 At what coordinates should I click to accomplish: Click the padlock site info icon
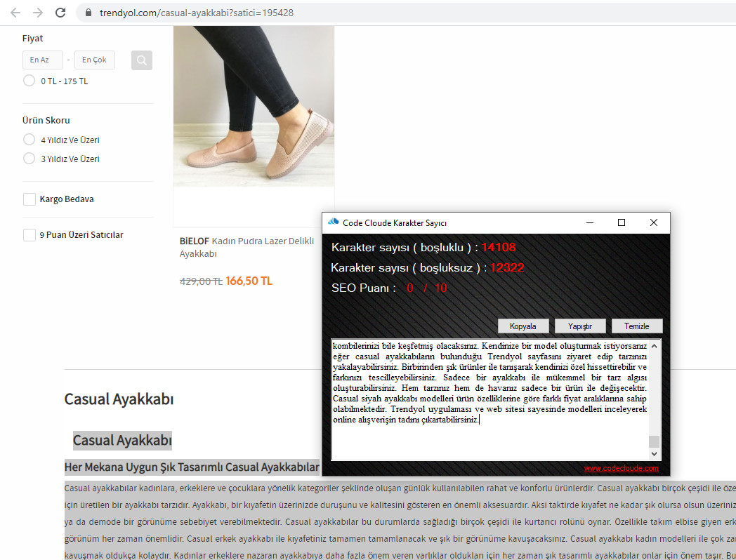click(x=88, y=13)
